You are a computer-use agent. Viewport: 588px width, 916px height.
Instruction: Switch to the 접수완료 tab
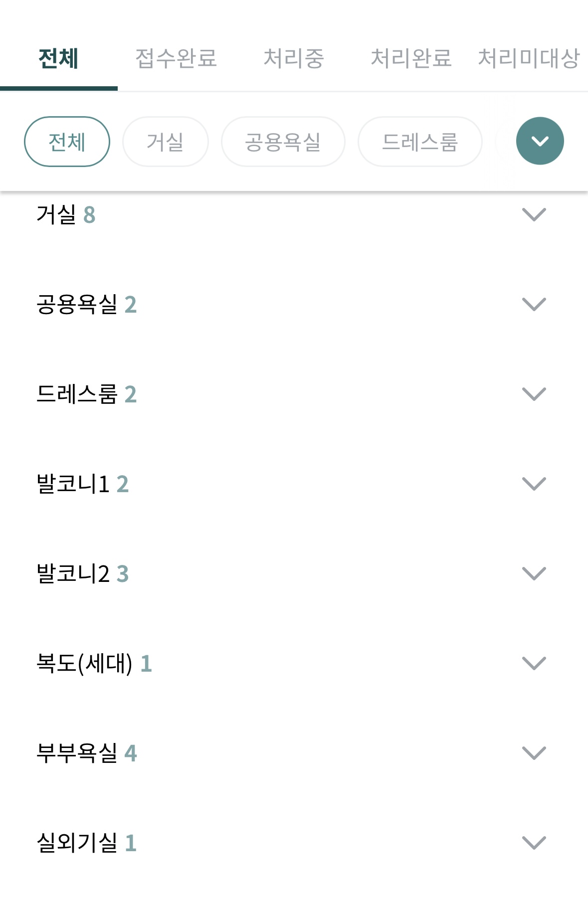(176, 58)
